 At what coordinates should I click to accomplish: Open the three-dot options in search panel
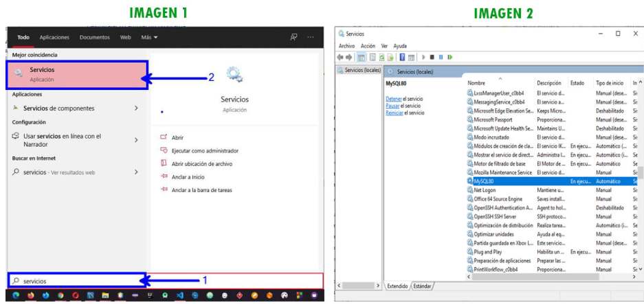[x=311, y=37]
